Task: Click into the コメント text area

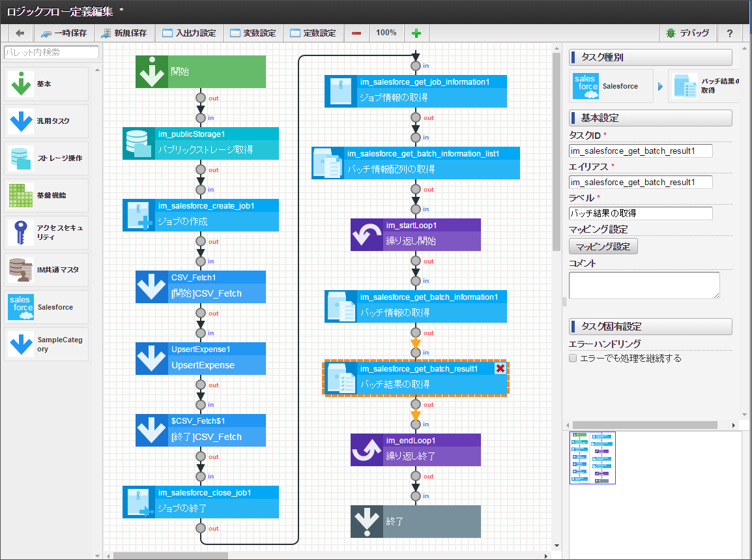Action: click(644, 286)
